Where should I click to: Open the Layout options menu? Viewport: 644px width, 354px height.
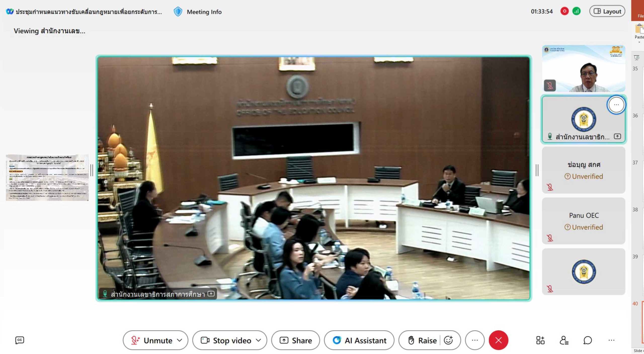pyautogui.click(x=607, y=11)
